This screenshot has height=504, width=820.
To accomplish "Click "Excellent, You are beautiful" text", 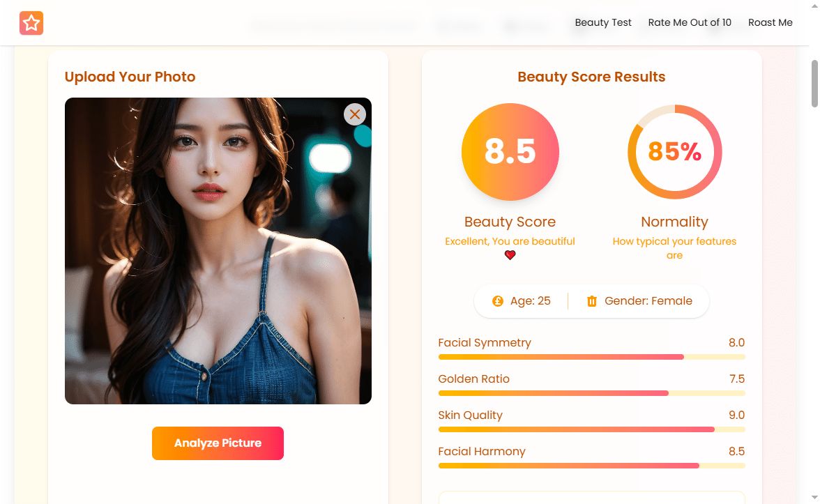I will click(x=510, y=241).
